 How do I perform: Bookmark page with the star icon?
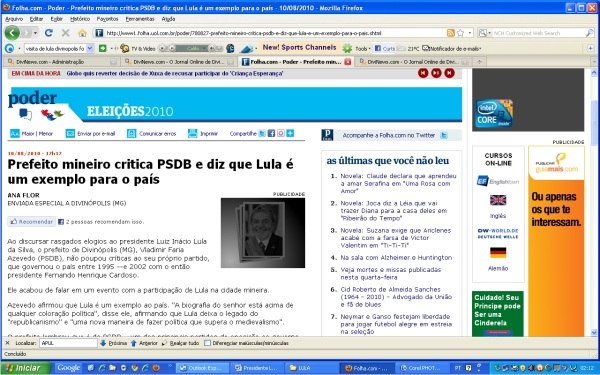click(460, 33)
